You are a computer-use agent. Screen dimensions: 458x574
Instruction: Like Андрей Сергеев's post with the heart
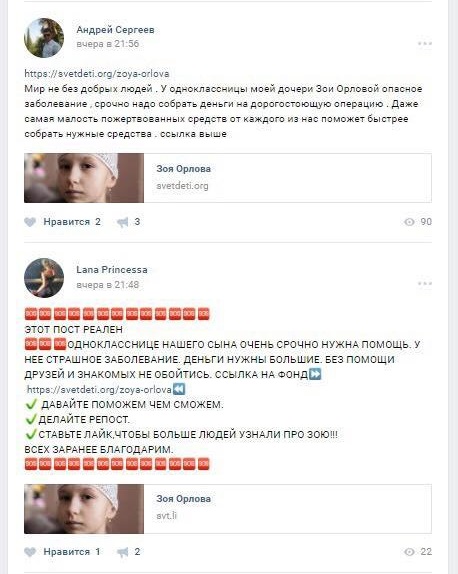pos(30,222)
